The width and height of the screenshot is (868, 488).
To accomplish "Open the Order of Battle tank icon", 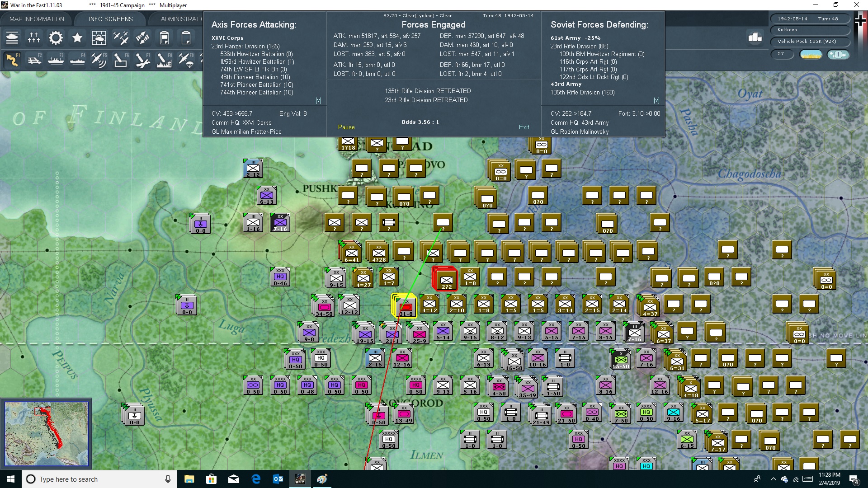I will point(12,38).
